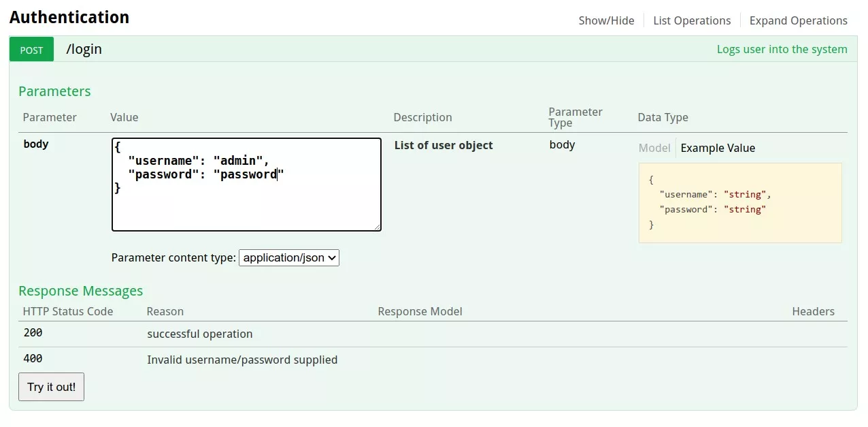Screen dimensions: 868x427
Task: Click List Operations
Action: (692, 20)
